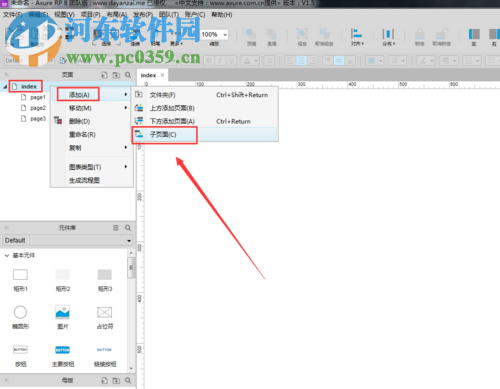The image size is (500, 389).
Task: Open the distribute (分布) dropdown
Action: click(388, 37)
